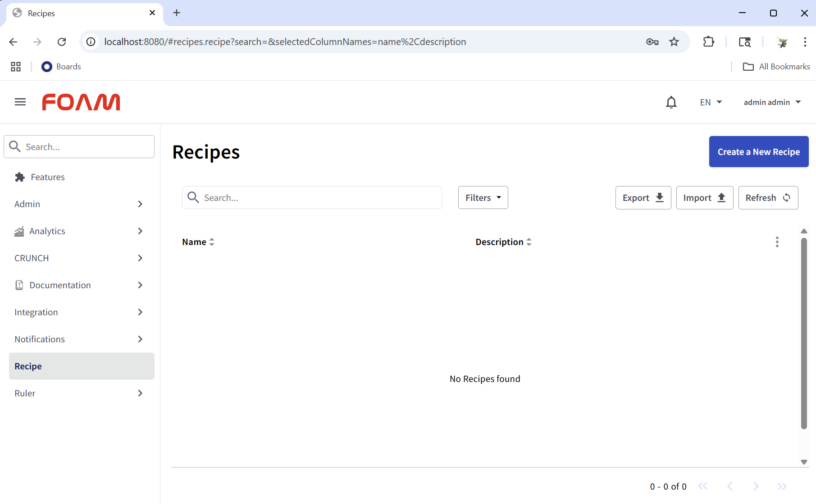Expand the CRUNCH menu chevron
816x504 pixels.
140,258
